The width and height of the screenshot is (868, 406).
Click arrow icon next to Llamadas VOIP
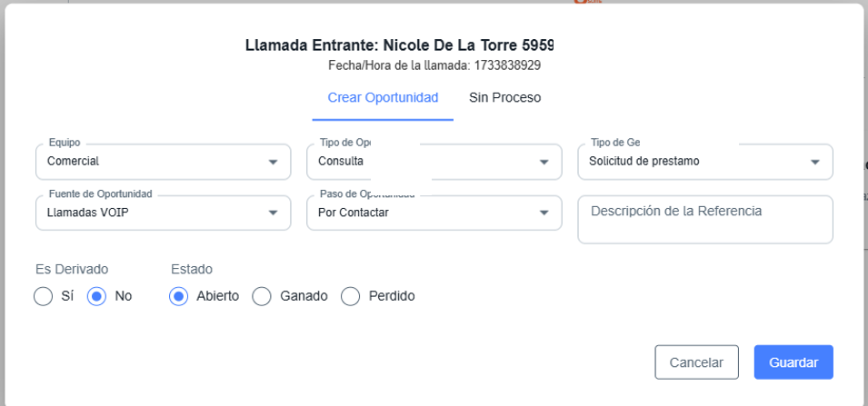pos(273,213)
